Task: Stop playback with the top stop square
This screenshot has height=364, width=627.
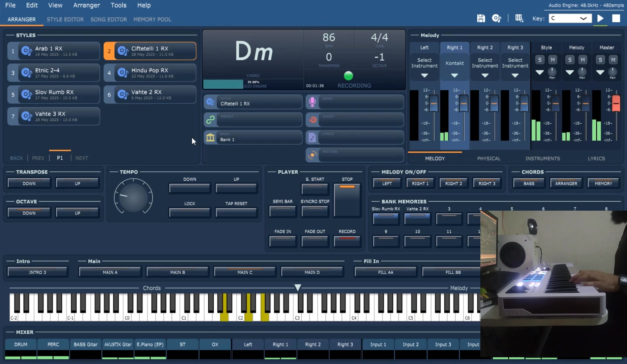Action: point(616,18)
